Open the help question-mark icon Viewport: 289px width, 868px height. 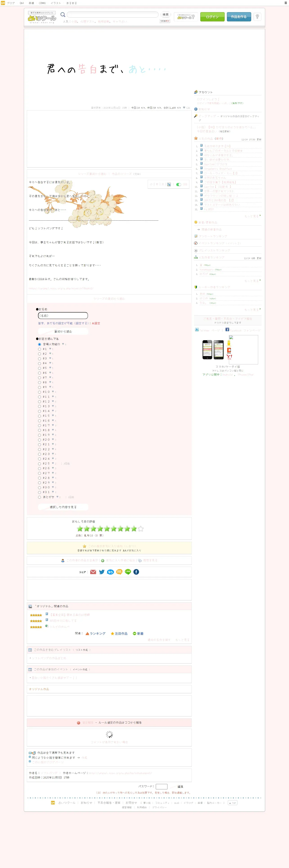257,16
